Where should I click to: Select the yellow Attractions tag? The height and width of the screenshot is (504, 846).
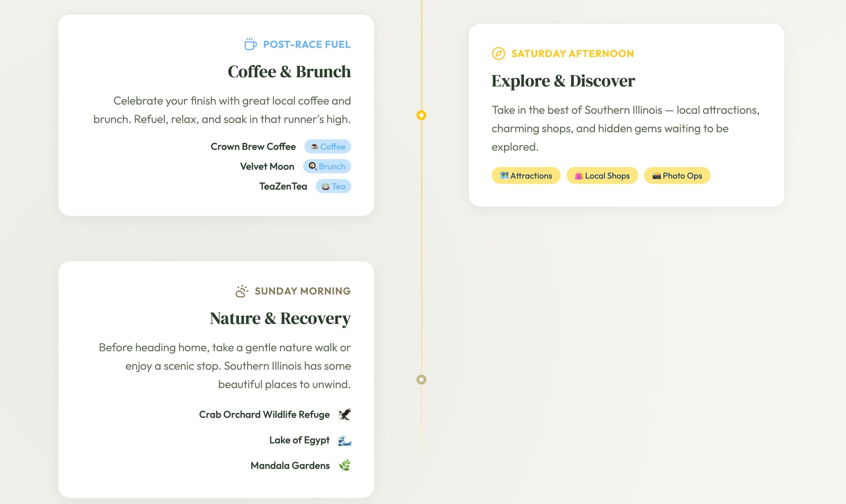coord(526,176)
